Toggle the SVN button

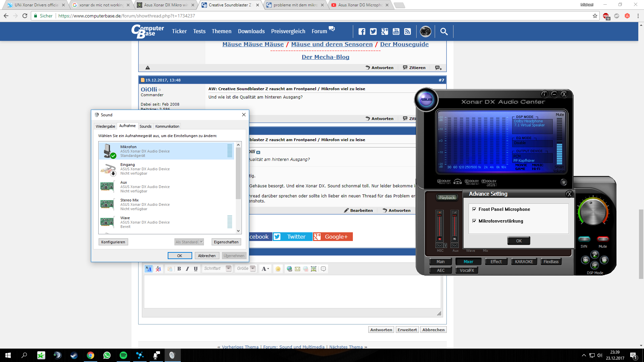coord(584,239)
